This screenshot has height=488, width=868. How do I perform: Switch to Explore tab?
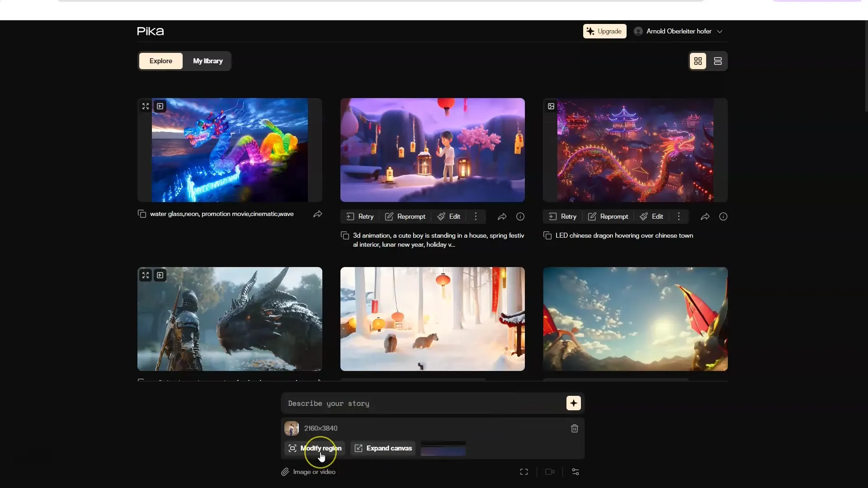pos(161,61)
